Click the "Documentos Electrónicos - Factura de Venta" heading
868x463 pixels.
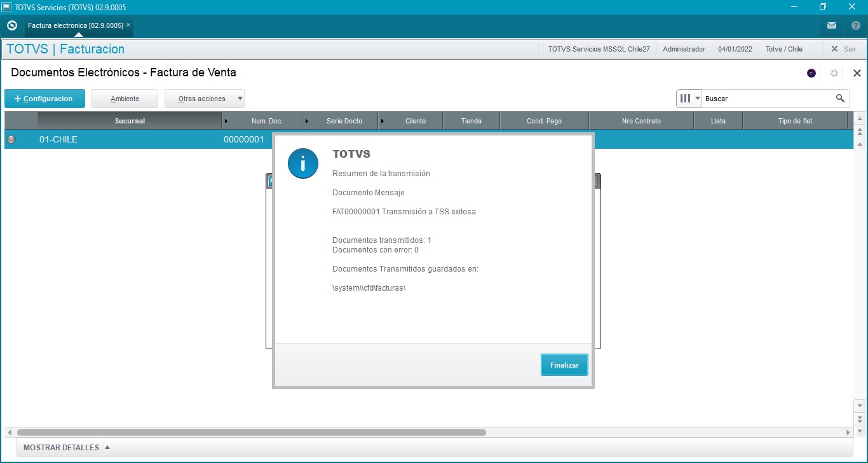[x=124, y=73]
